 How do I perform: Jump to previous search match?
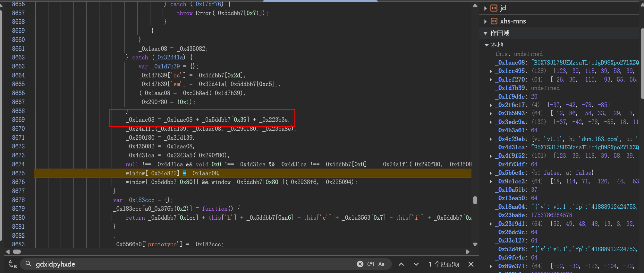pos(401,264)
